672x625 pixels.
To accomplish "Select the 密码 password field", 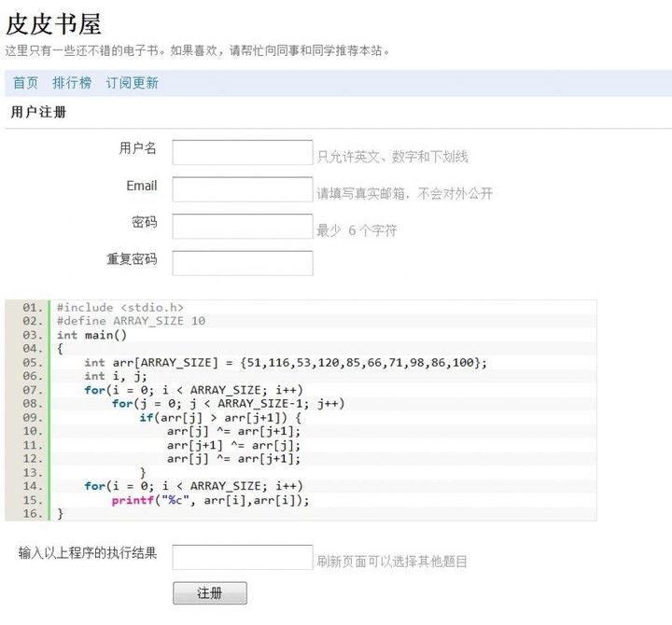I will (x=243, y=226).
